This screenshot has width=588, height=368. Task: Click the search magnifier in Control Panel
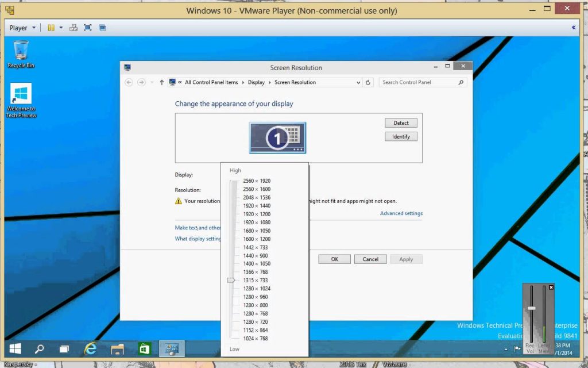click(461, 82)
